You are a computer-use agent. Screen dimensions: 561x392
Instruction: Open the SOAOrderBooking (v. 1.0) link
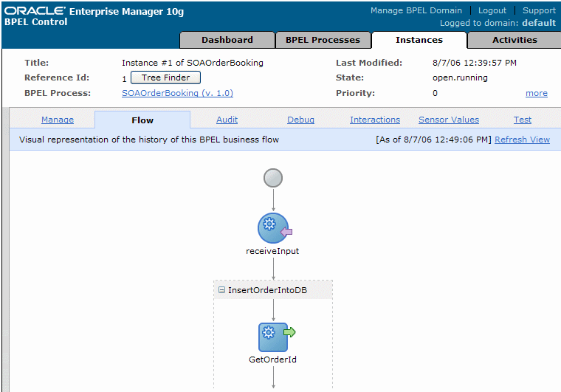coord(177,93)
